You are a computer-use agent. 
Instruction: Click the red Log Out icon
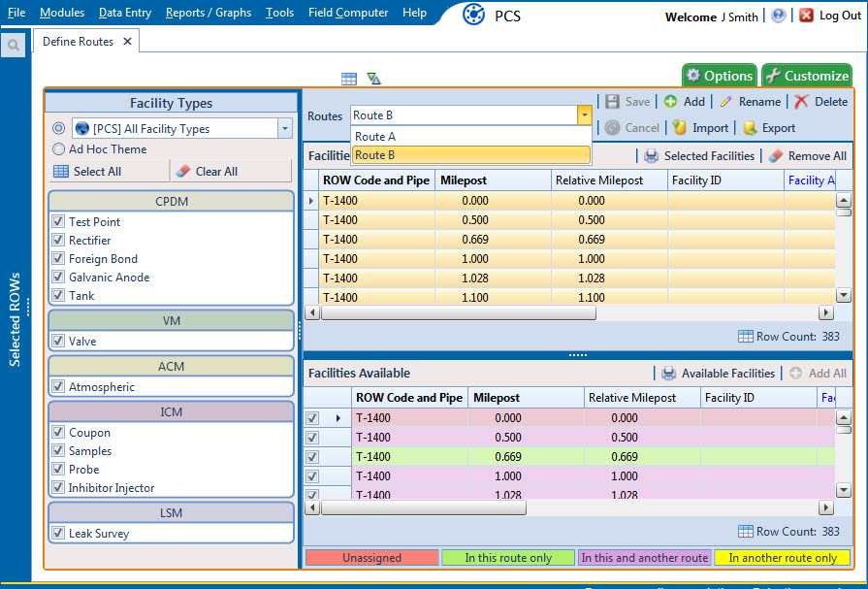pyautogui.click(x=806, y=16)
